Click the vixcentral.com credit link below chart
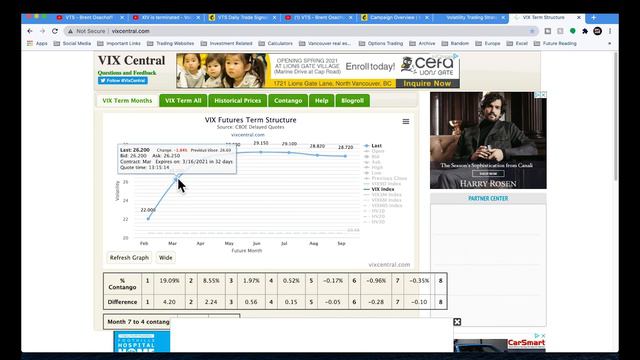The width and height of the screenshot is (640, 360). 389,264
